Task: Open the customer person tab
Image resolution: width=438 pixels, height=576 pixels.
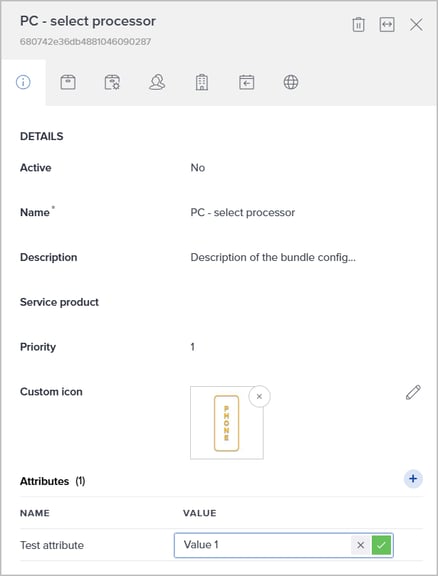Action: pos(157,82)
